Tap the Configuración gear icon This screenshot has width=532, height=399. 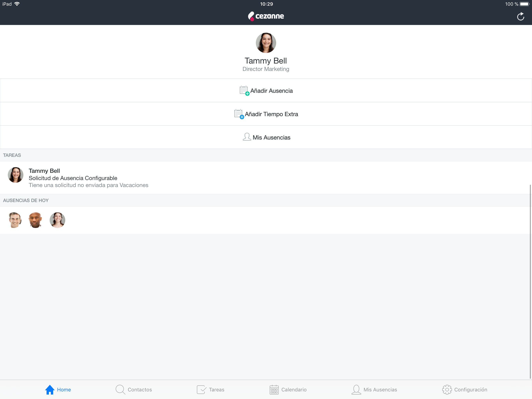pos(447,390)
